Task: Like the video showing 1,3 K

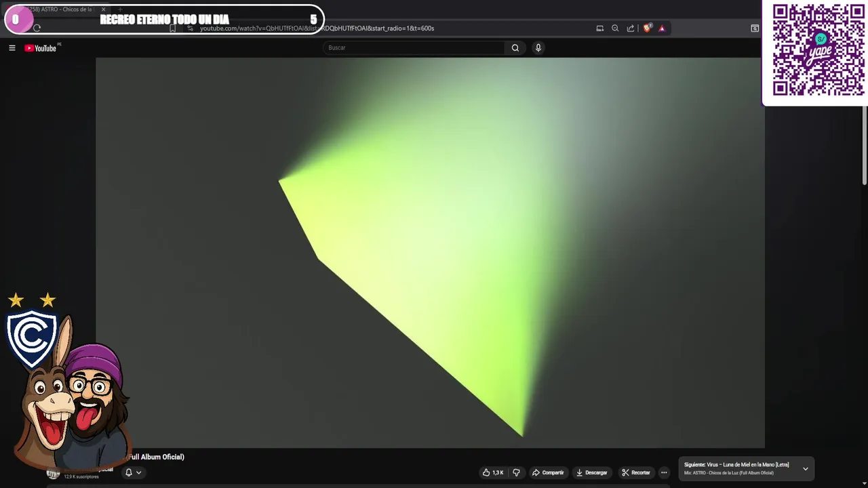Action: [x=493, y=472]
